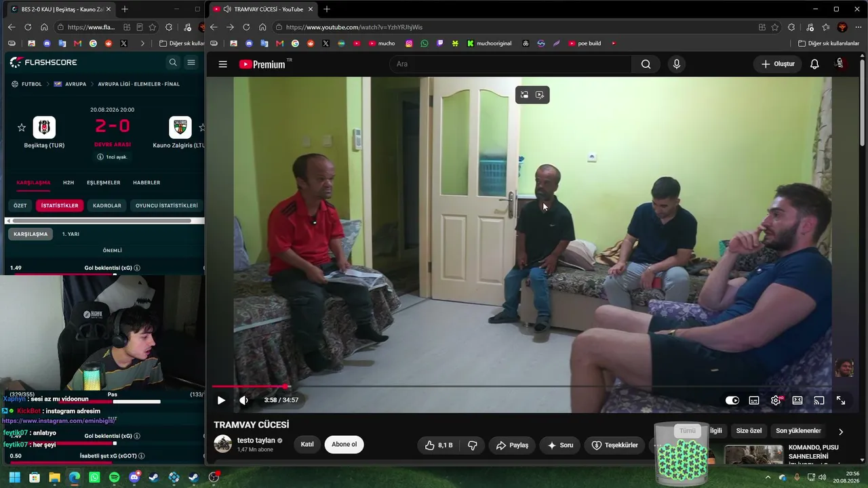Start voice search with the microphone
Image resolution: width=868 pixels, height=488 pixels.
(x=676, y=64)
